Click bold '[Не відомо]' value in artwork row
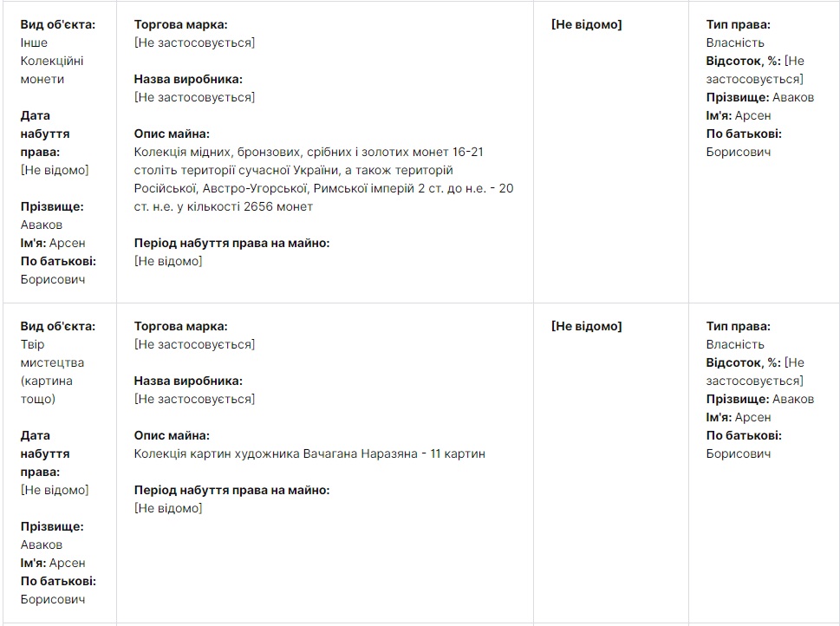The width and height of the screenshot is (840, 626). click(x=586, y=326)
